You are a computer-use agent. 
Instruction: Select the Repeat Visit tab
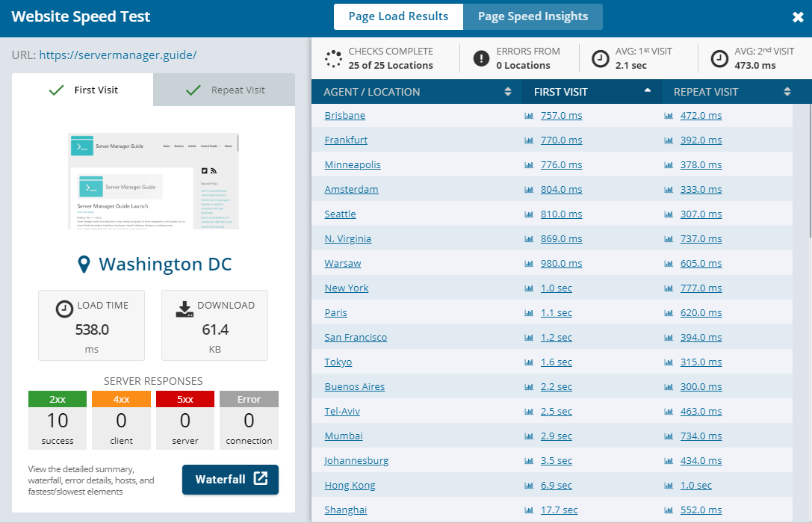[224, 90]
